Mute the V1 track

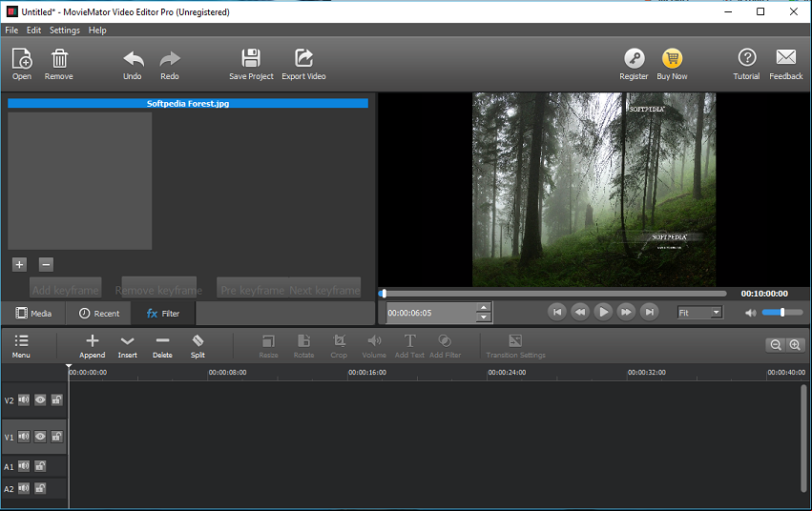click(x=24, y=437)
